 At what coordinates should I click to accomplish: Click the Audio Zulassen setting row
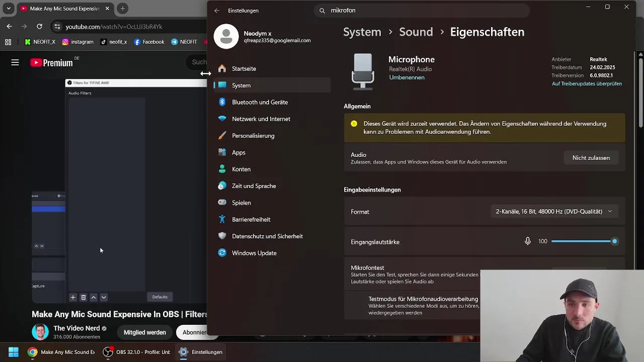(x=485, y=158)
